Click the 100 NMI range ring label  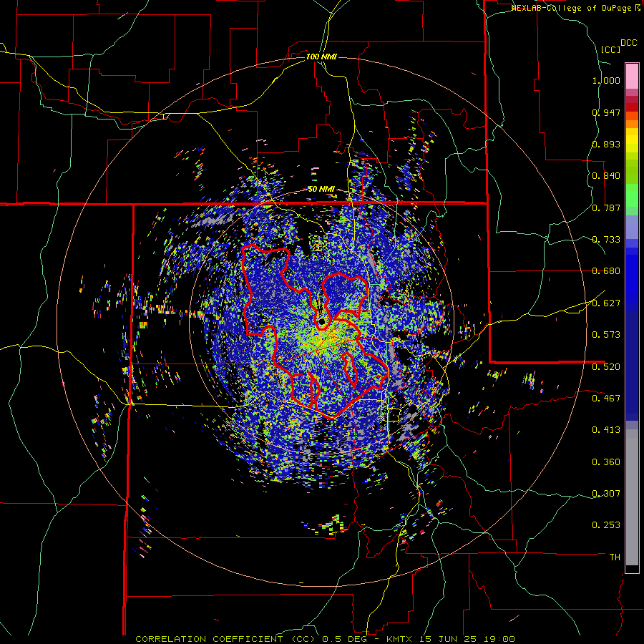point(321,57)
